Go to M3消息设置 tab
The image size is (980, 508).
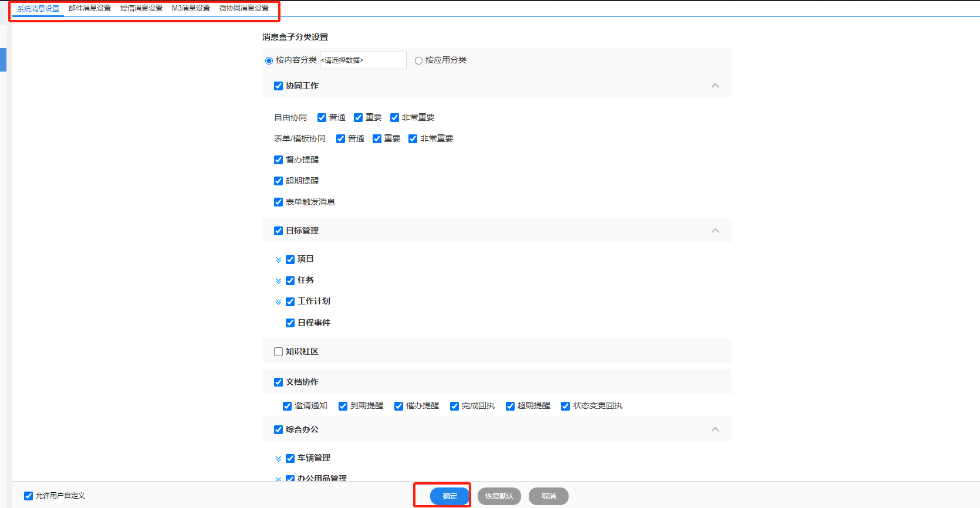(191, 8)
